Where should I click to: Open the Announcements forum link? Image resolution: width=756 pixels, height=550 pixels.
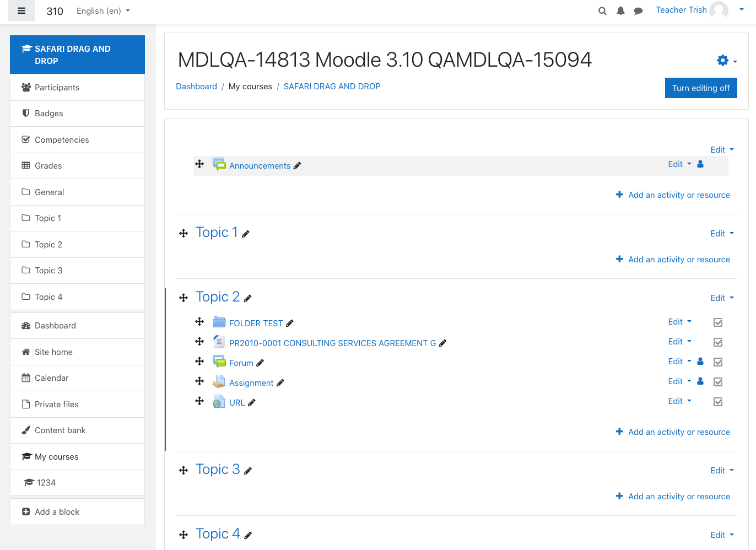[x=260, y=166]
